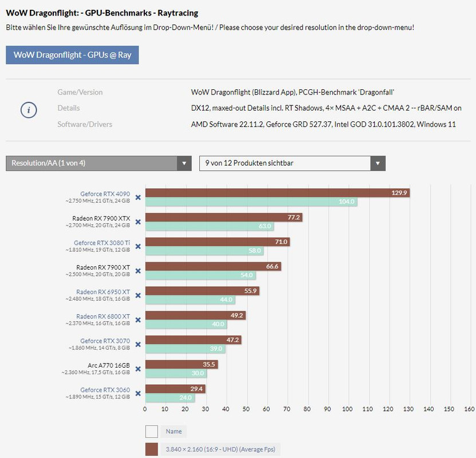
Task: Click the '~2.360 MHz, 17,5 GT/s, 16 GiB' spec text
Action: pyautogui.click(x=96, y=372)
